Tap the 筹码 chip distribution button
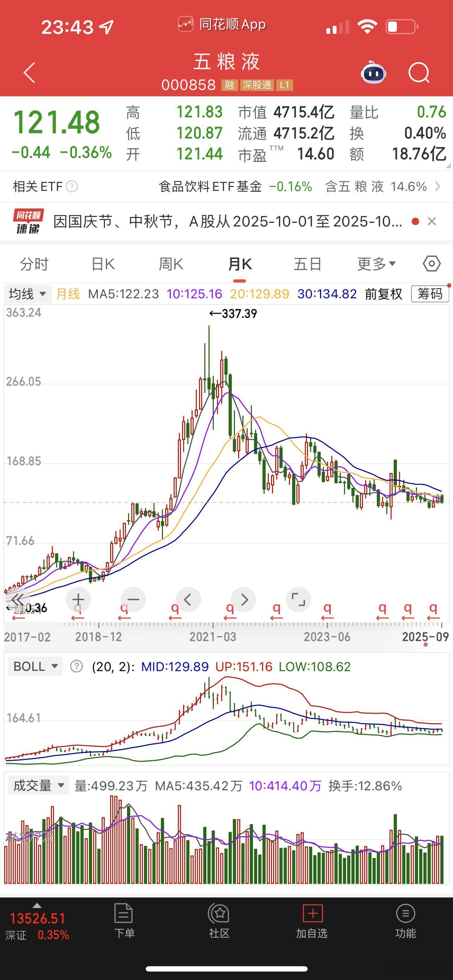This screenshot has width=453, height=980. coord(430,294)
